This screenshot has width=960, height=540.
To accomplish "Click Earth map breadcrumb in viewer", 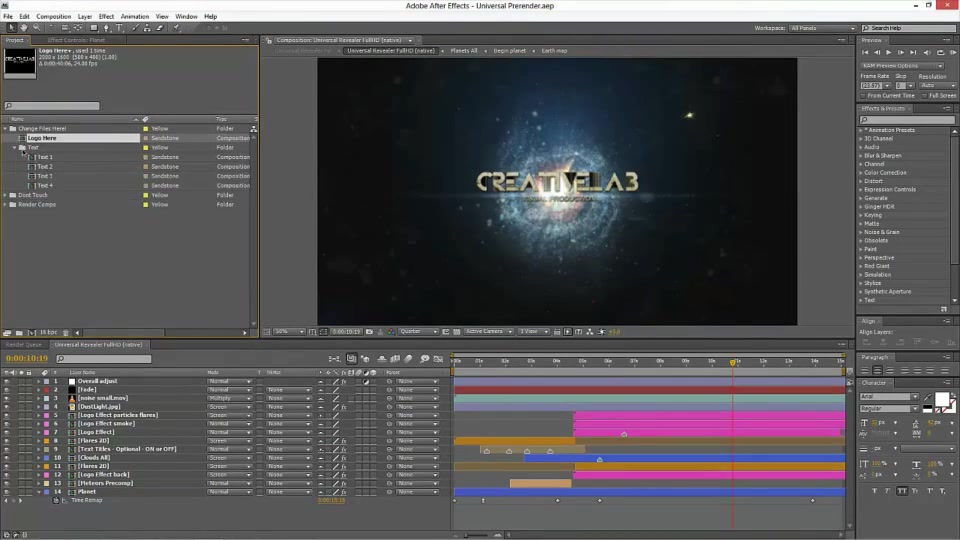I will pyautogui.click(x=554, y=51).
